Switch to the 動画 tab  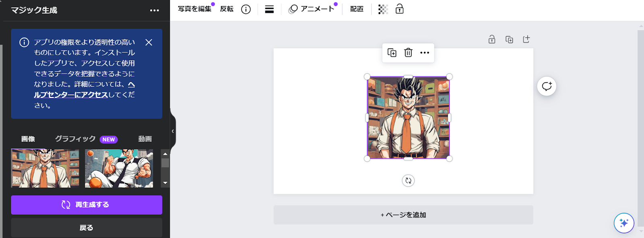pyautogui.click(x=145, y=139)
